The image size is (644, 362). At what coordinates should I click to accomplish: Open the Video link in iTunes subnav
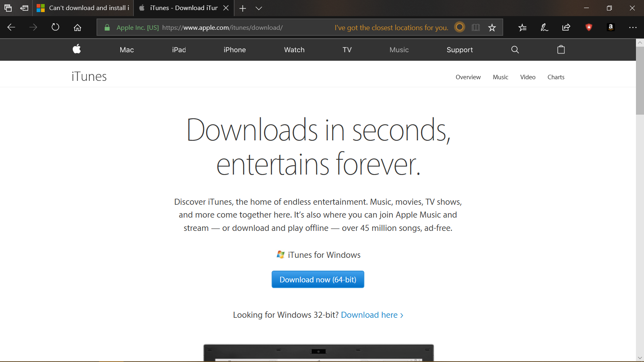(528, 77)
